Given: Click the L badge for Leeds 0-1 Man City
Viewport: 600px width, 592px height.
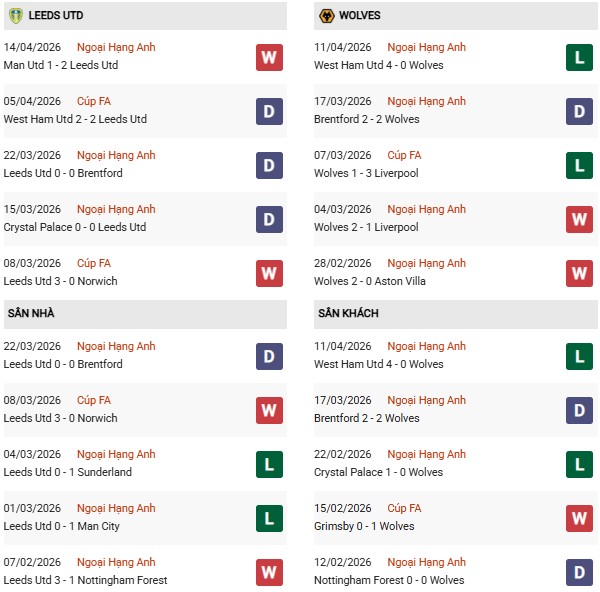Looking at the screenshot, I should (268, 518).
